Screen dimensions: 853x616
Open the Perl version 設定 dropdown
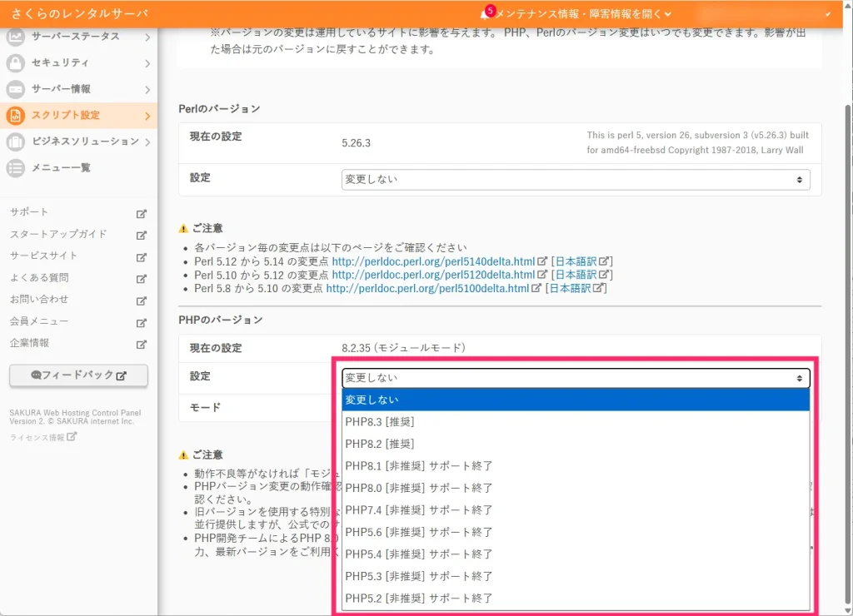pos(576,180)
